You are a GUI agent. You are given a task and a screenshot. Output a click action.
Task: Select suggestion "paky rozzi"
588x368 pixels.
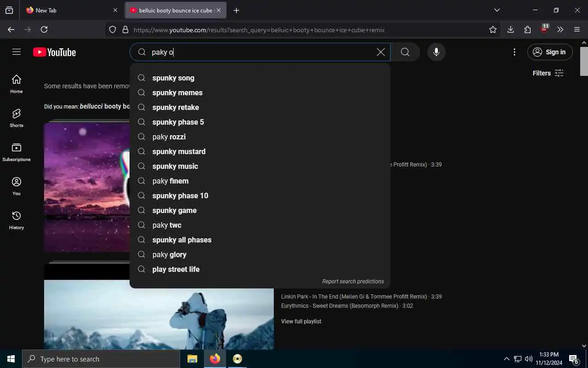260,137
